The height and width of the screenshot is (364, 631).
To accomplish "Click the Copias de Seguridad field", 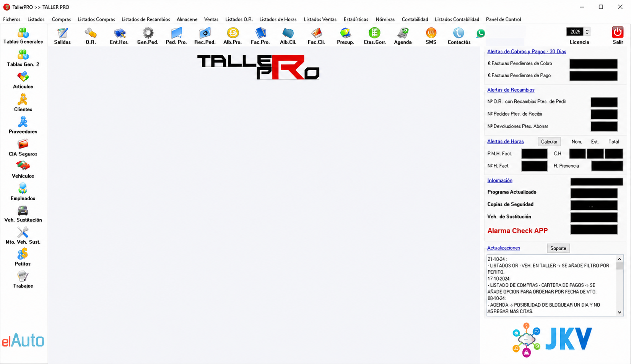I will click(594, 205).
